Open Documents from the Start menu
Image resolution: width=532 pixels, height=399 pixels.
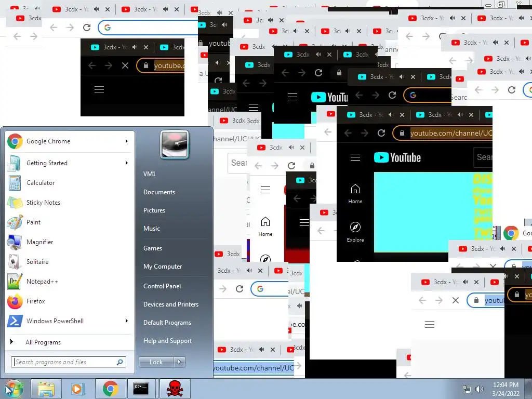point(159,192)
